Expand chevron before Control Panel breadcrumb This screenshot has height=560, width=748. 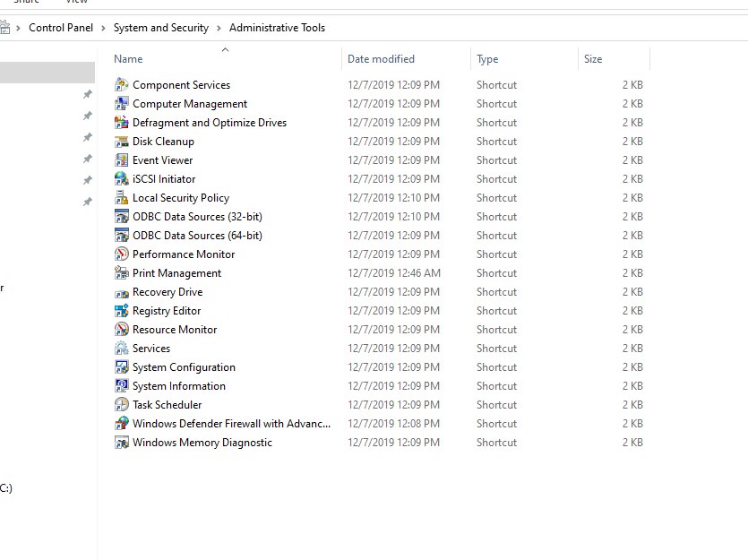[18, 28]
